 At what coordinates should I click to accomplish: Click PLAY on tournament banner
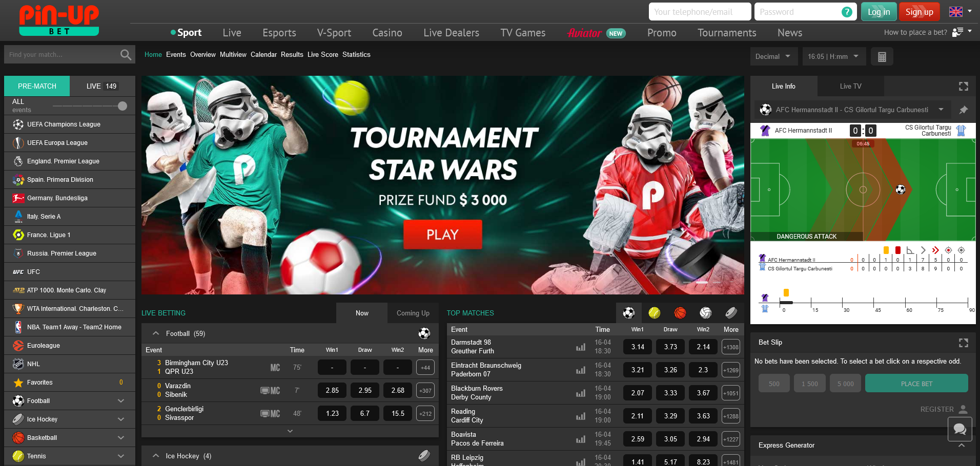pyautogui.click(x=443, y=235)
